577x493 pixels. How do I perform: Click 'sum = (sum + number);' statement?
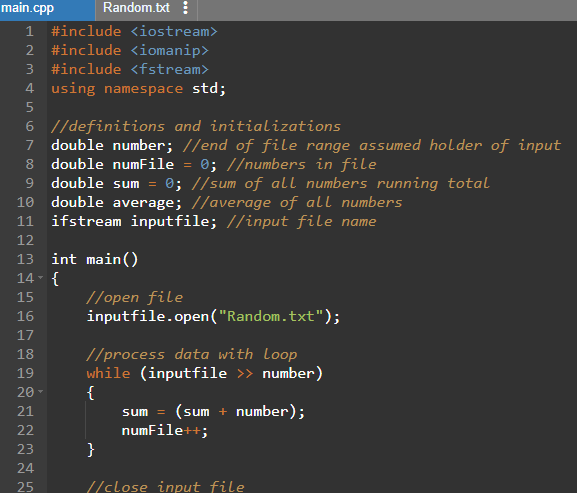(x=213, y=412)
